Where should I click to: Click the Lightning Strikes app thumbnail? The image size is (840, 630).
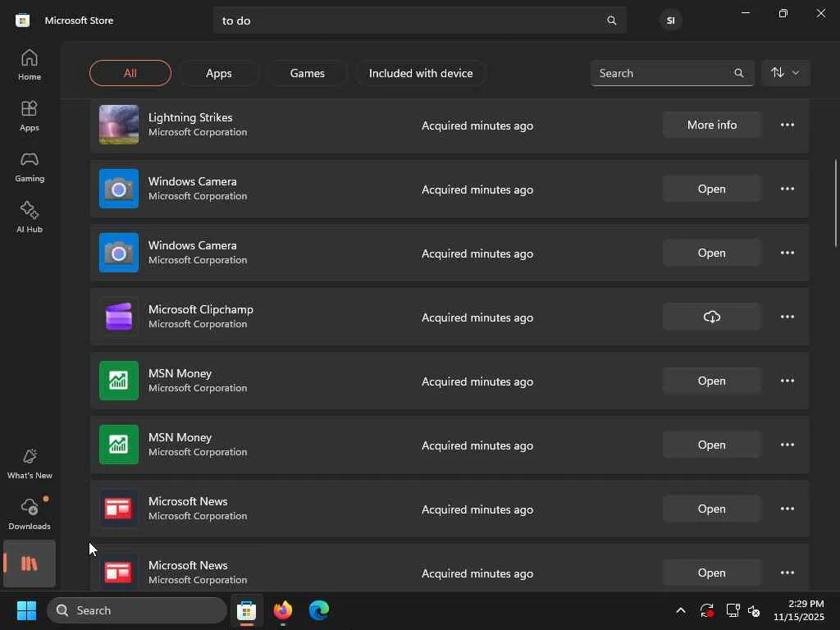(x=119, y=125)
